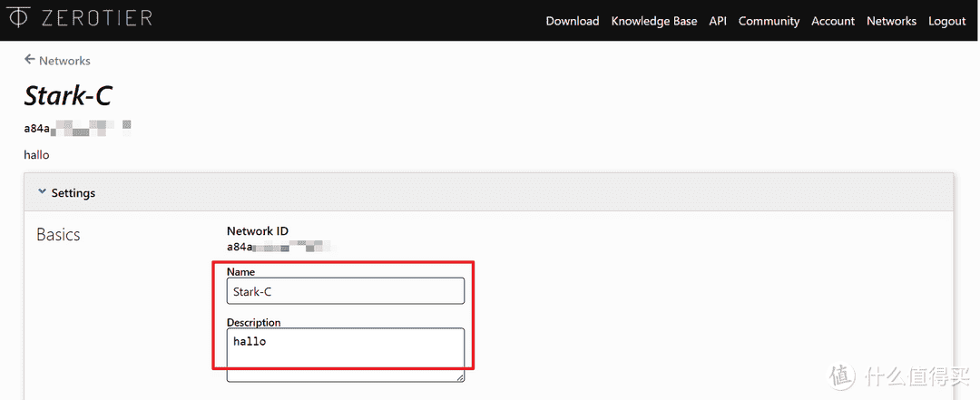Click the Network ID value under Basics
The height and width of the screenshot is (400, 980).
coord(272,247)
